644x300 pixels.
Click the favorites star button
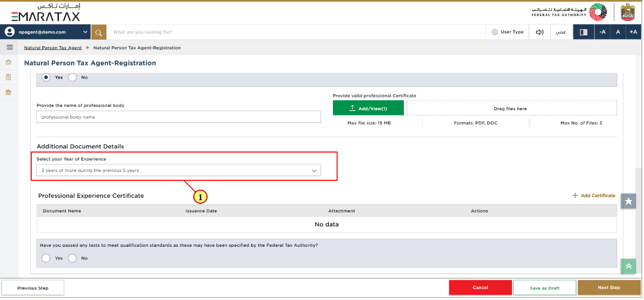point(628,201)
